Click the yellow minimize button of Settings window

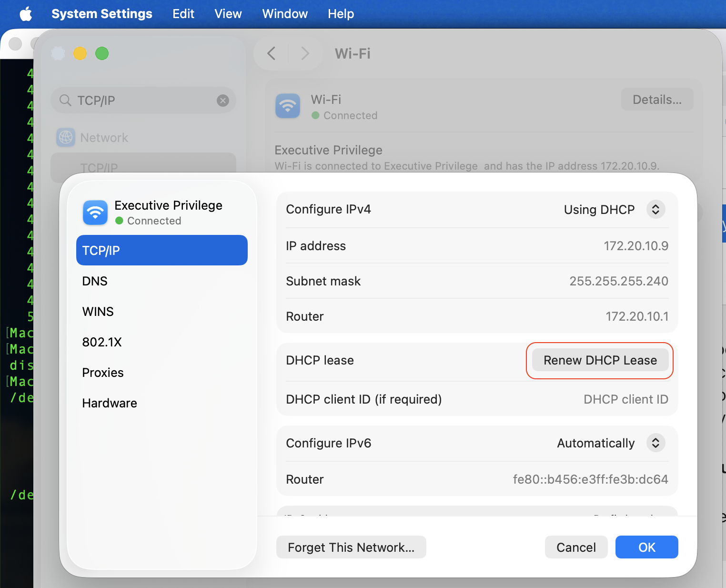(80, 53)
